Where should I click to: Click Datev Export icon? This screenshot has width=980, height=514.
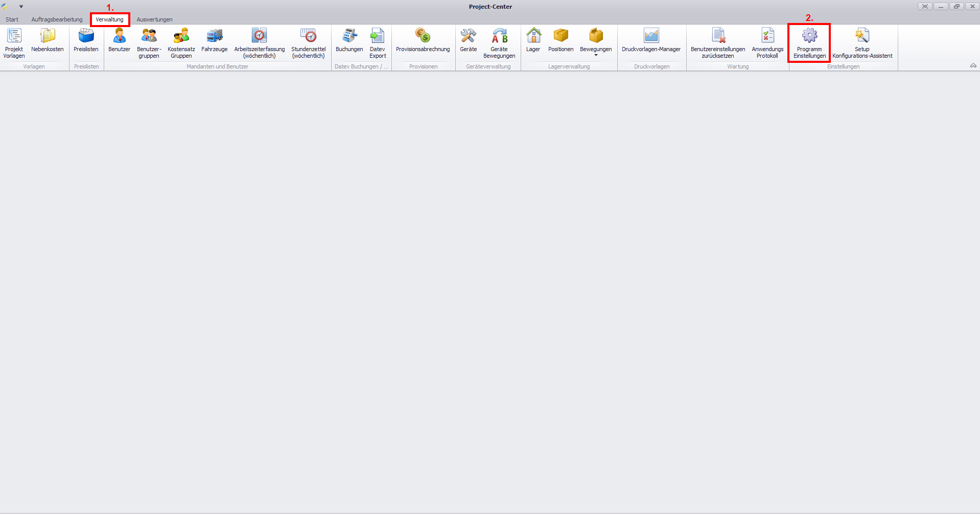378,43
